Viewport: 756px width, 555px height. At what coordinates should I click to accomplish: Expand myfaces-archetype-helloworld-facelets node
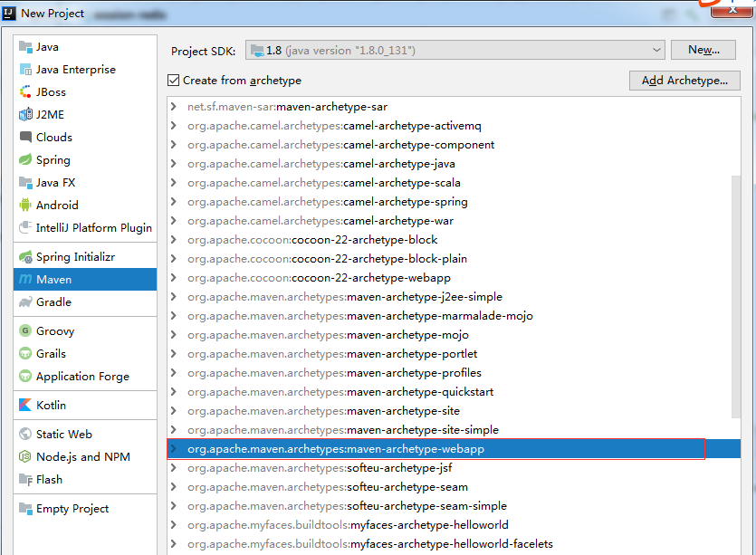[x=174, y=544]
